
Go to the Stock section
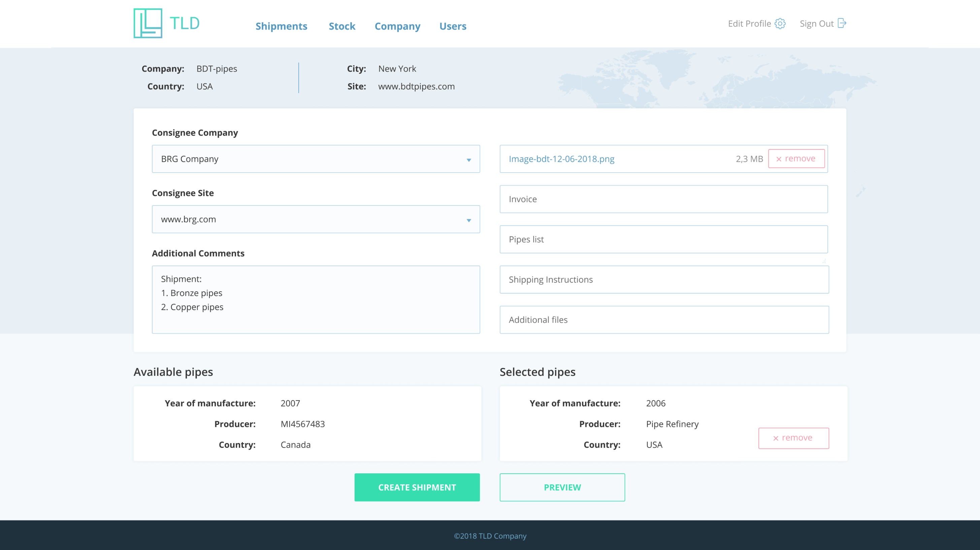click(341, 26)
